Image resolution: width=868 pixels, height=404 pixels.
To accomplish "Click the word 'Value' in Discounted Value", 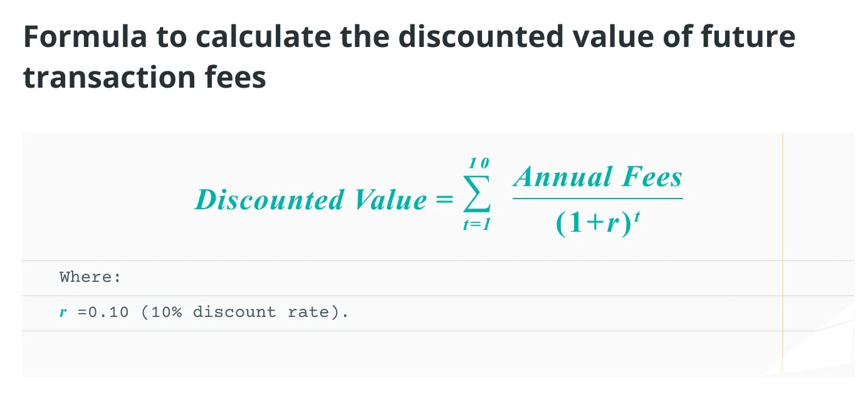I will (390, 200).
